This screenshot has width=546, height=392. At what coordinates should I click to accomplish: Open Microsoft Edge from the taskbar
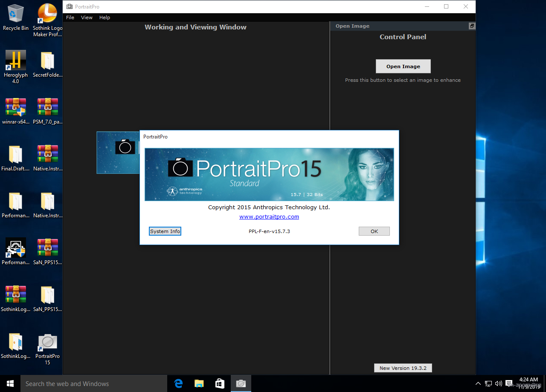tap(178, 383)
